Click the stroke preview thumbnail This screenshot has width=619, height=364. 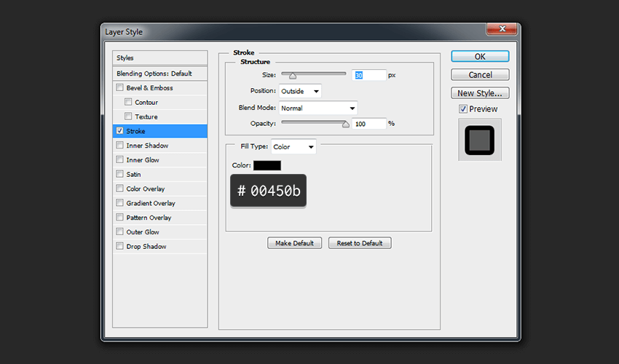pyautogui.click(x=479, y=141)
